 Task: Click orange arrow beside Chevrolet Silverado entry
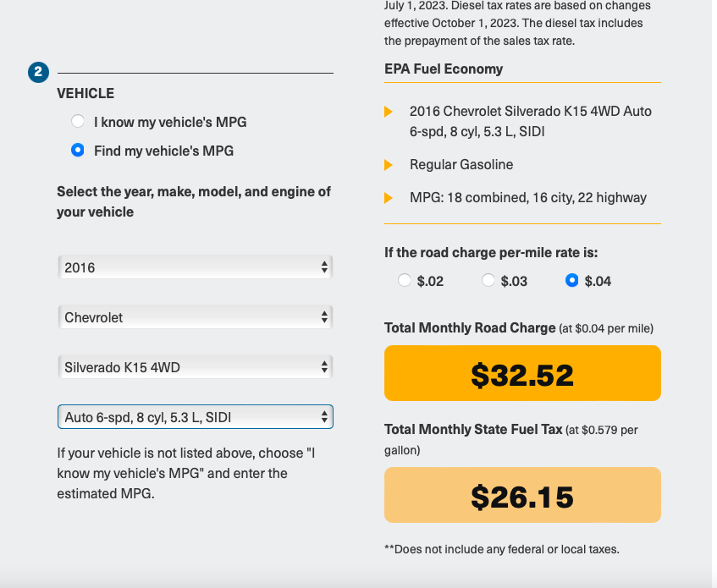(389, 112)
